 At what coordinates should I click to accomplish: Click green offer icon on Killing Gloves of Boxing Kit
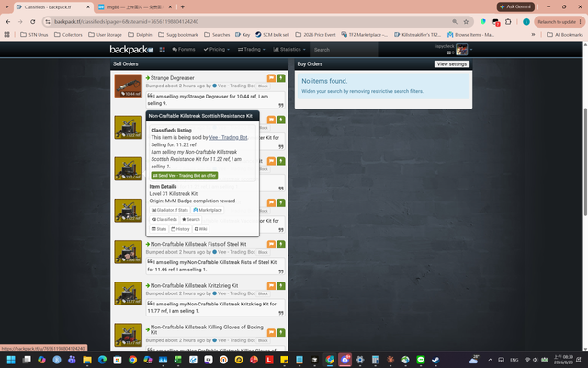(281, 333)
